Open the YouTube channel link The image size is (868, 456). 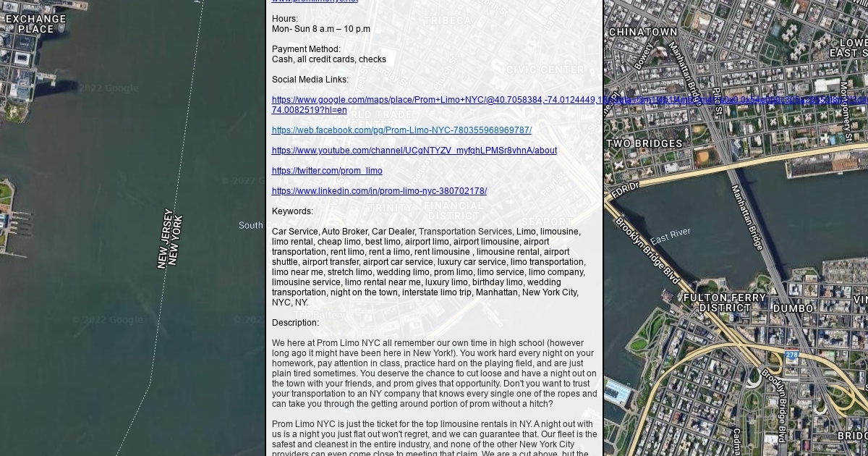[x=414, y=151]
